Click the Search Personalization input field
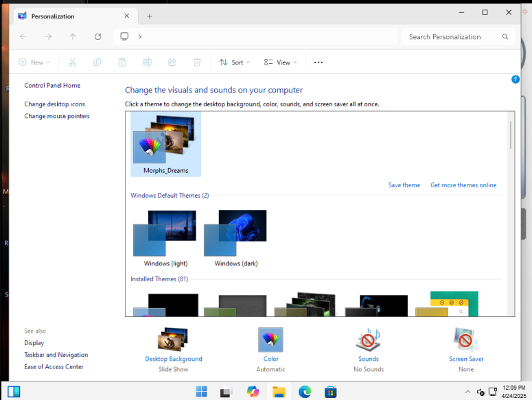The height and width of the screenshot is (400, 532). pos(453,37)
